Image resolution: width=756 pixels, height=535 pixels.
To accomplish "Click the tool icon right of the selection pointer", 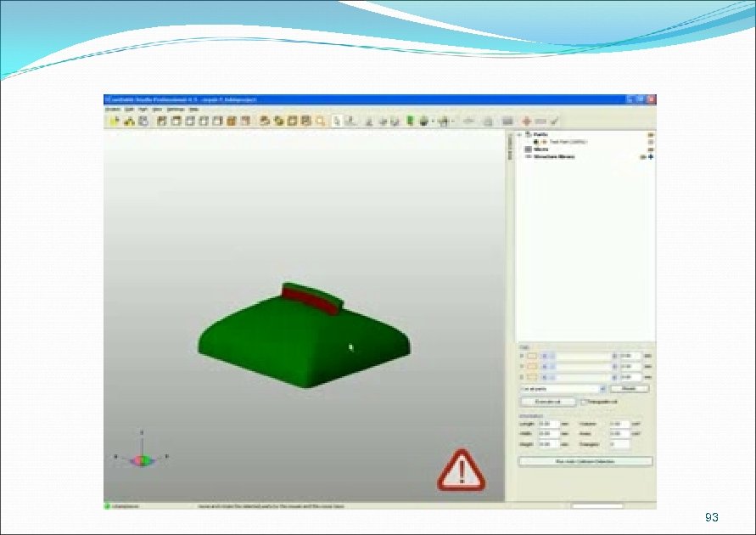I will [x=352, y=121].
